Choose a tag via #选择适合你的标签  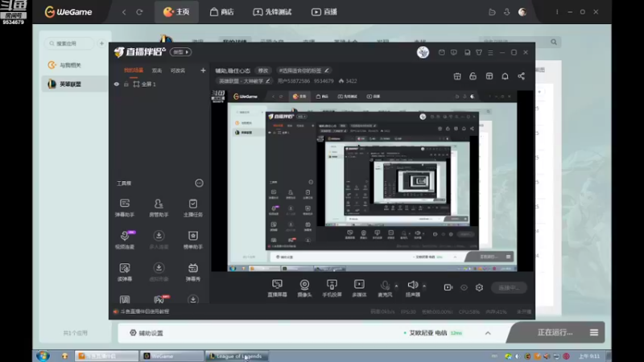click(304, 71)
